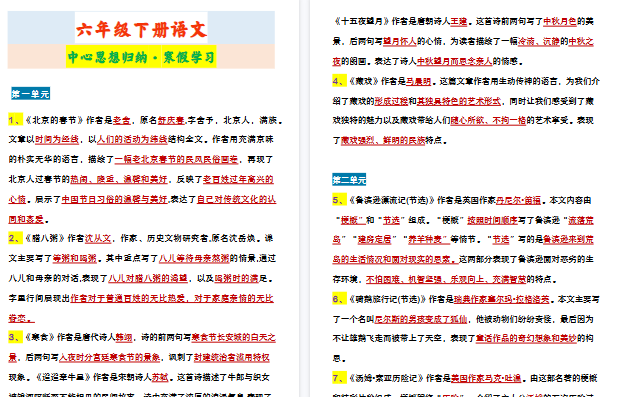Click the highlighted number "7、" marker

[x=339, y=378]
